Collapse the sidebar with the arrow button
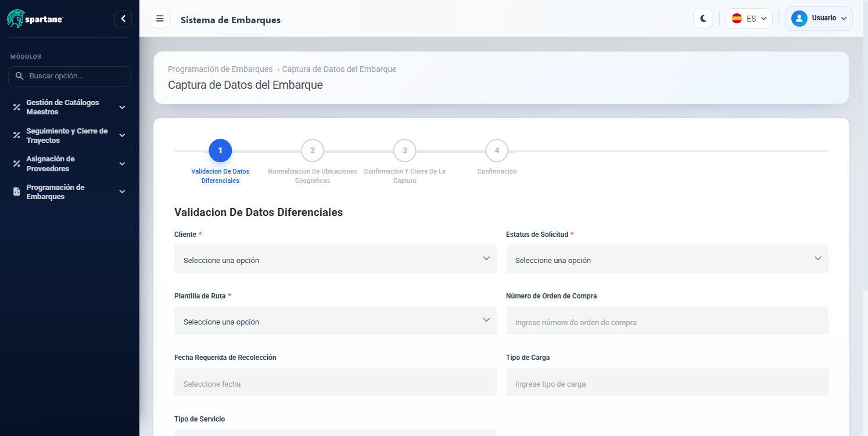 tap(123, 19)
